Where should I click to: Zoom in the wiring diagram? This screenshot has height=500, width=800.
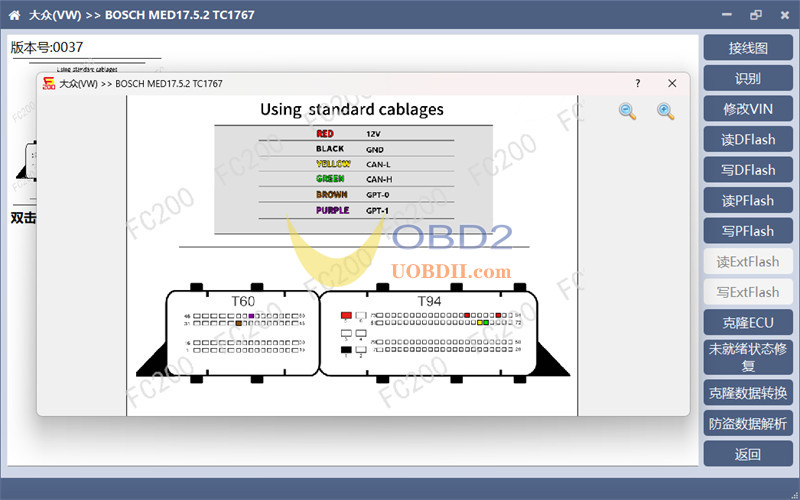coord(665,111)
